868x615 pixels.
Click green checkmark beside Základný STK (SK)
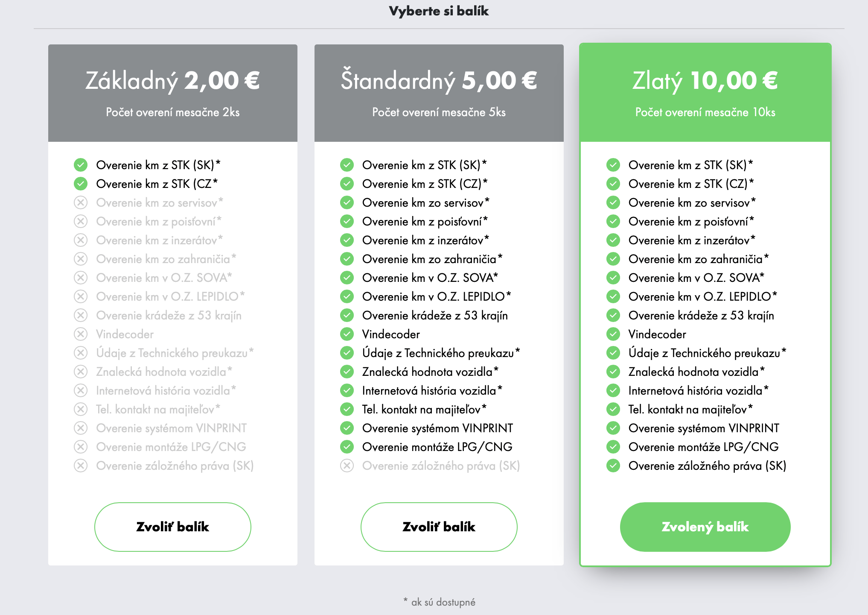(81, 165)
